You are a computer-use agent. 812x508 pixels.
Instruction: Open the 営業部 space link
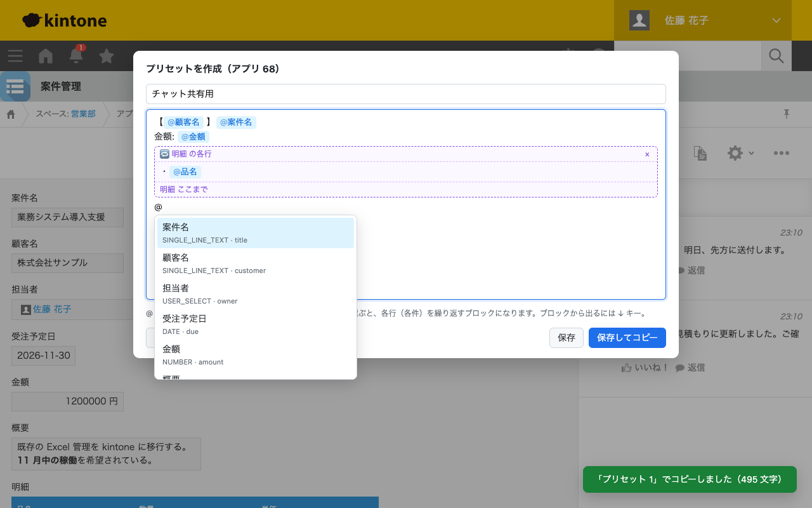[x=83, y=114]
